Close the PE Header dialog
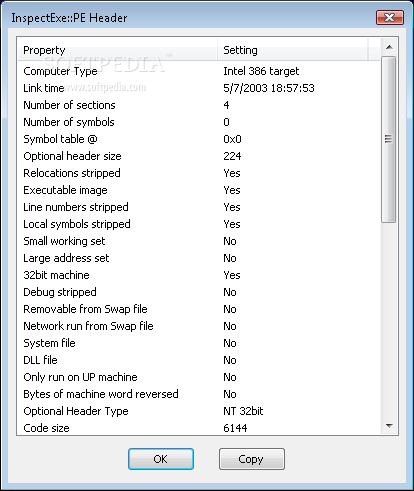Screen dimensions: 414x491 (390, 17)
